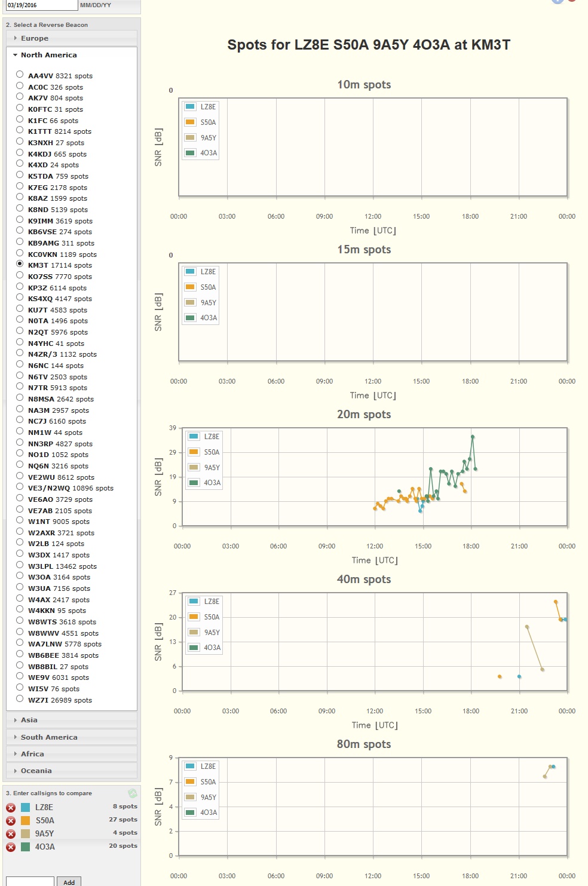Remove the S50A callsign with its red X

[x=11, y=820]
